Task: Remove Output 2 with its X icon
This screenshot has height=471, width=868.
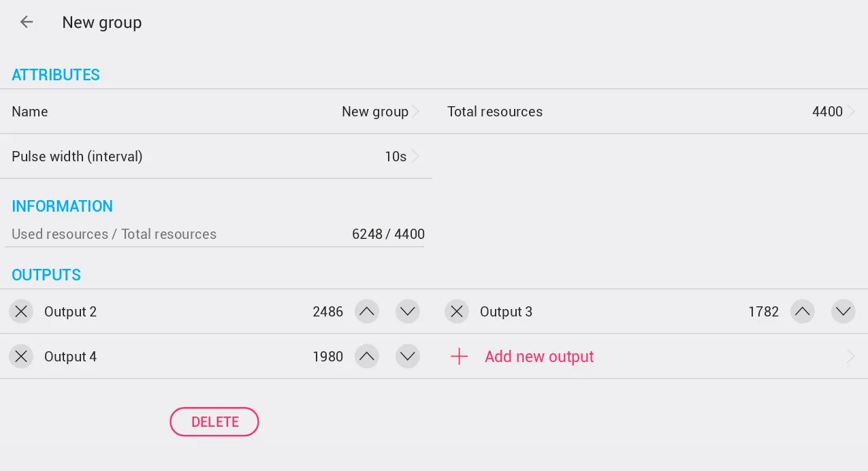Action: pos(21,312)
